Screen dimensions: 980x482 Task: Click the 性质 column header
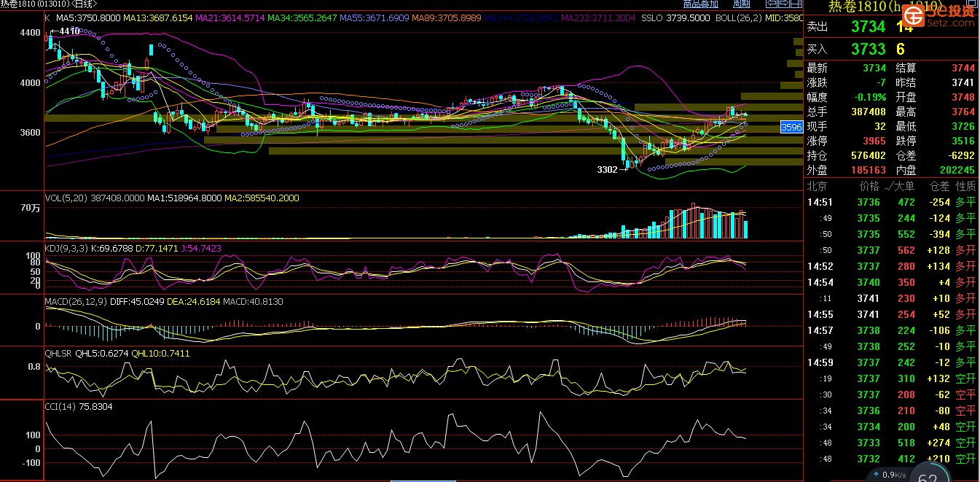point(965,186)
